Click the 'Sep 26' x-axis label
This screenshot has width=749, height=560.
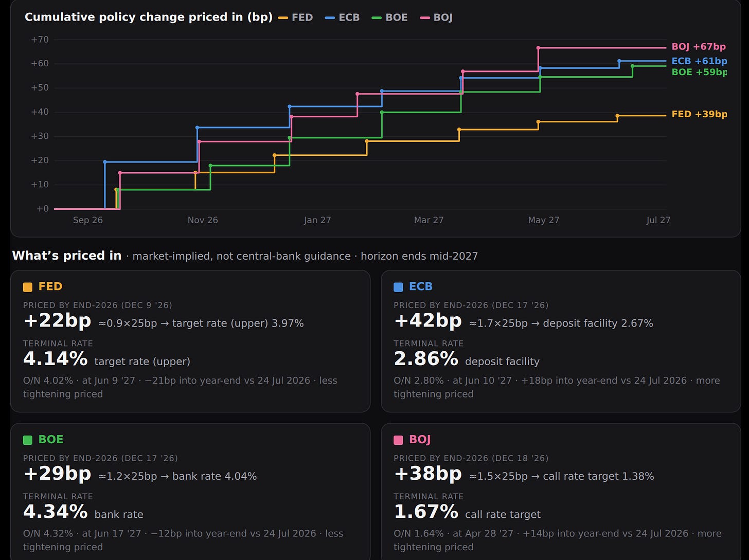[88, 220]
